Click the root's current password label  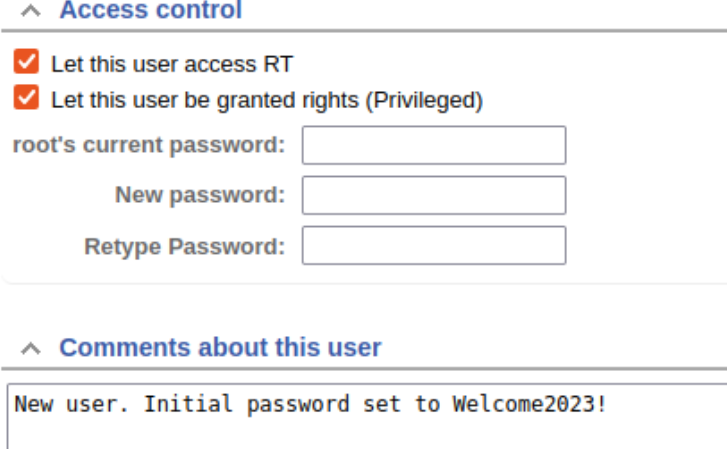pyautogui.click(x=149, y=145)
